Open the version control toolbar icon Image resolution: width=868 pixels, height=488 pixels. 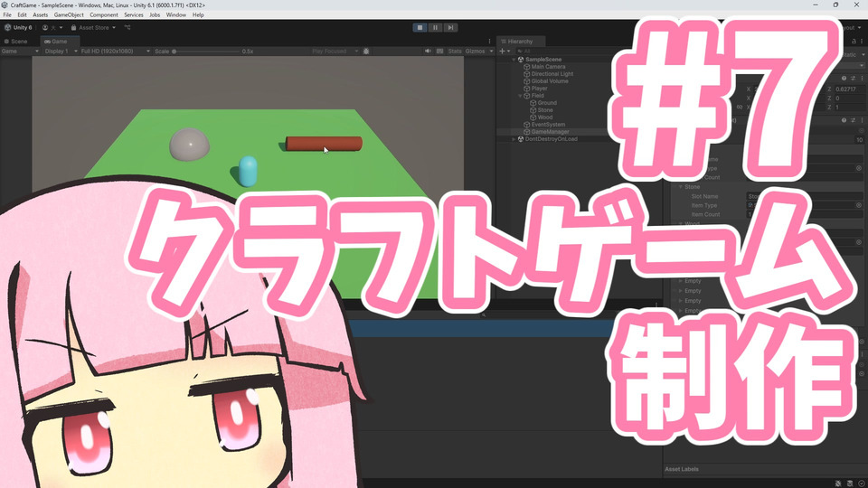(127, 27)
